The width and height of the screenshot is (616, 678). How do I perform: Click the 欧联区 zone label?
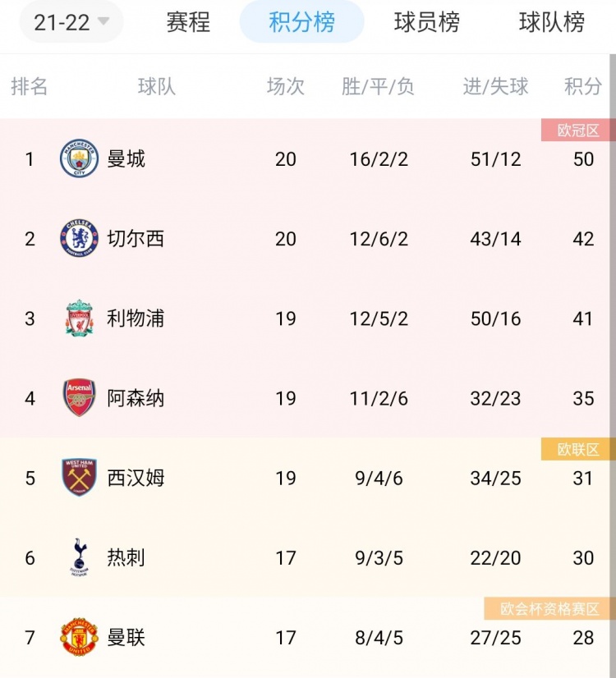pos(578,449)
